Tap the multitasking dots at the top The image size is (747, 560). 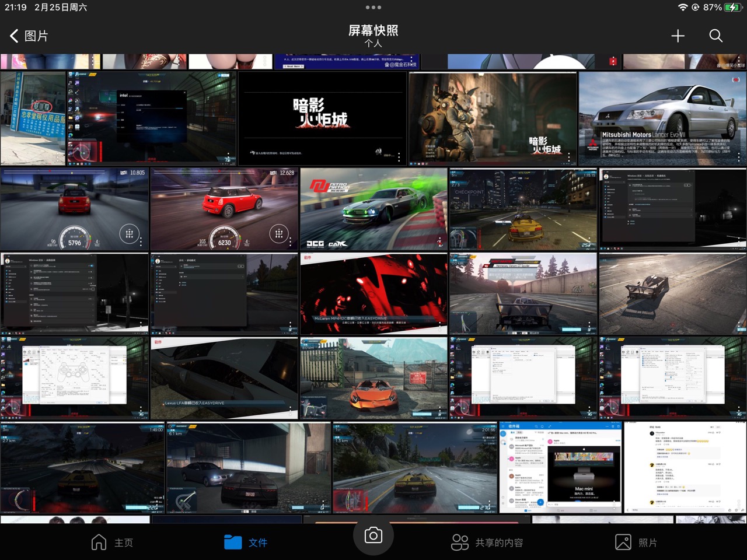(373, 8)
